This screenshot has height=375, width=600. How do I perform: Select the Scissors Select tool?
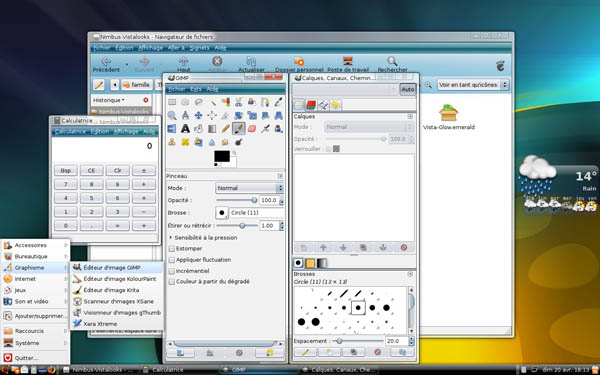(x=238, y=102)
